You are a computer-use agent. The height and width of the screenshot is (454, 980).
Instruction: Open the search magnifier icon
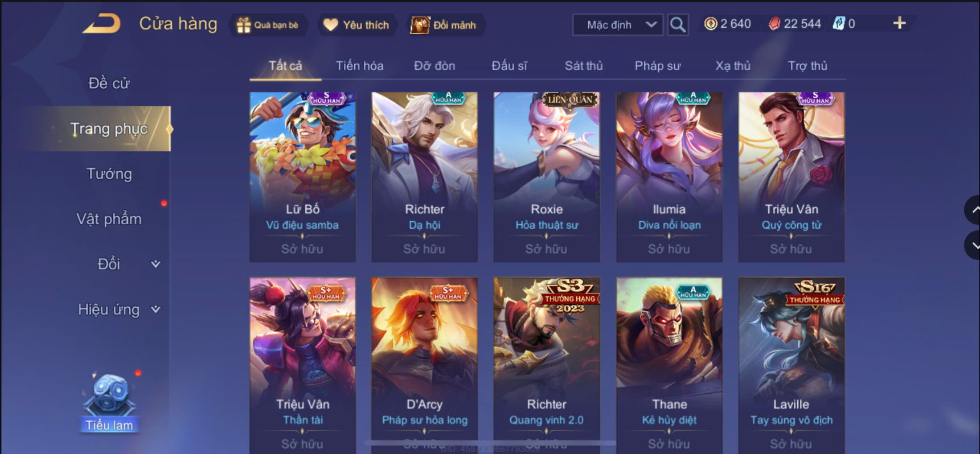tap(677, 24)
